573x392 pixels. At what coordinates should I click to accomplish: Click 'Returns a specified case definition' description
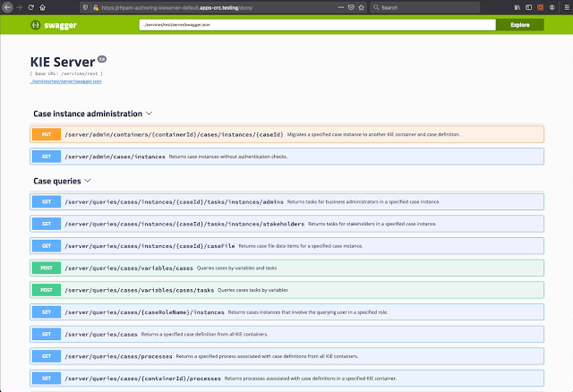point(204,335)
